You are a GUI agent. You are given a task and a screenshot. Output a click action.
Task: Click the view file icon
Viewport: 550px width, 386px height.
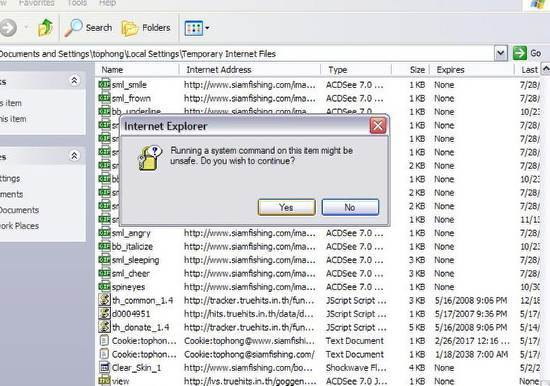tap(104, 381)
